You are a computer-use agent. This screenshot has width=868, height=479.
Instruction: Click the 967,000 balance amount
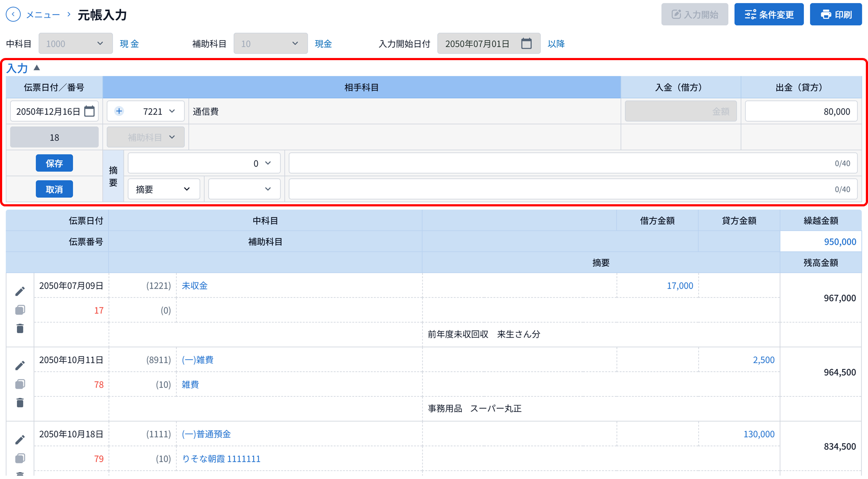pyautogui.click(x=839, y=298)
